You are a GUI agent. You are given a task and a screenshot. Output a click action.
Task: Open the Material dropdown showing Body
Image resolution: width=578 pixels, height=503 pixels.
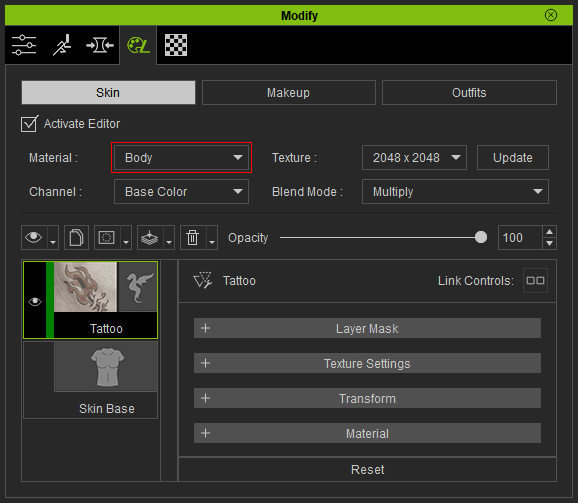point(181,158)
